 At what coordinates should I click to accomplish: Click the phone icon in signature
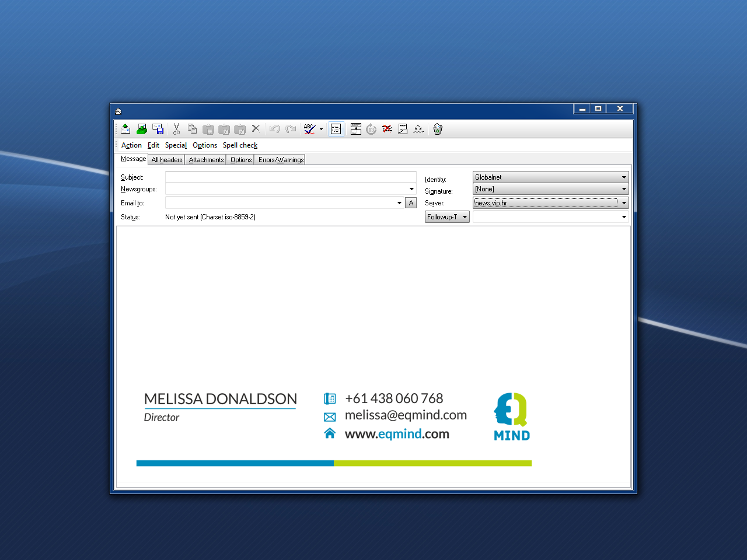tap(330, 398)
